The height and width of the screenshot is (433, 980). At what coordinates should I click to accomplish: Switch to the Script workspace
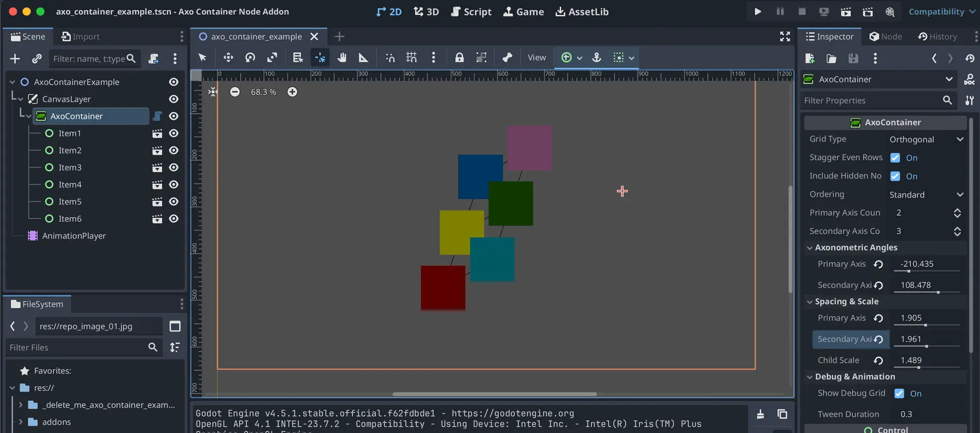[471, 12]
